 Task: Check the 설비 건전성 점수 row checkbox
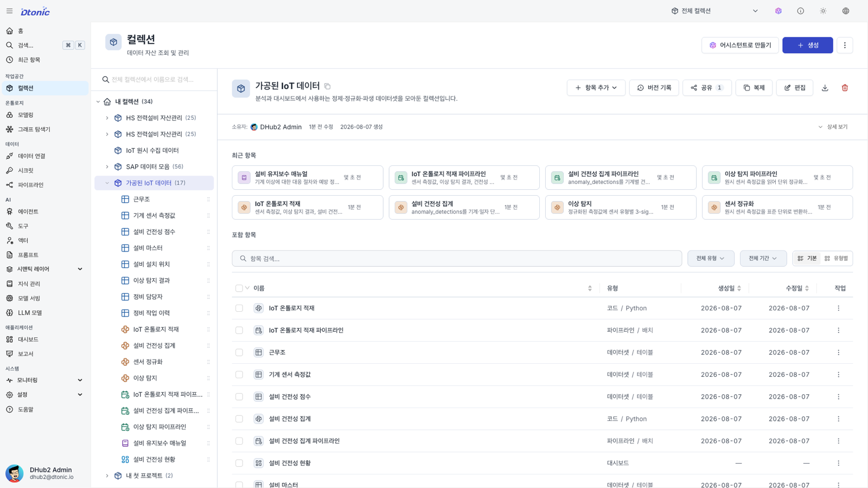point(239,397)
